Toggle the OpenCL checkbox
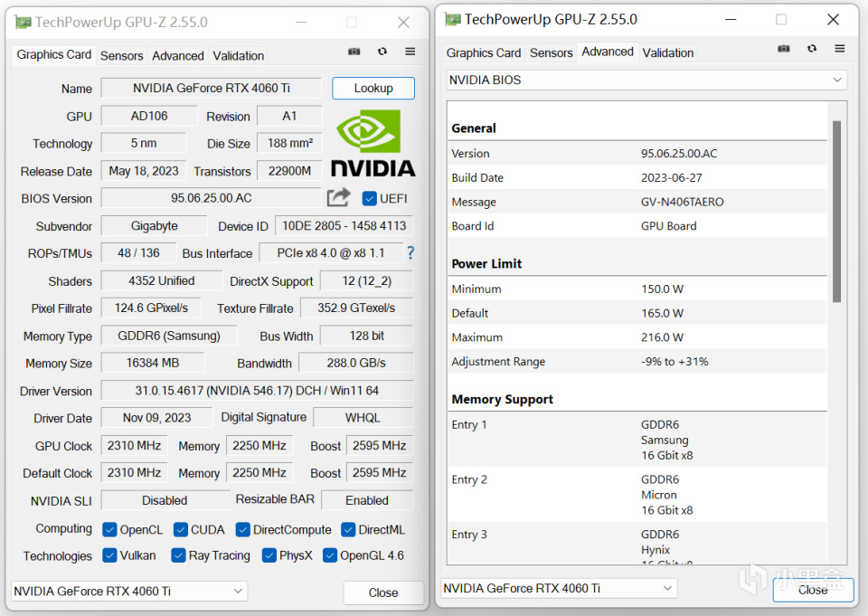This screenshot has width=868, height=616. pyautogui.click(x=109, y=530)
